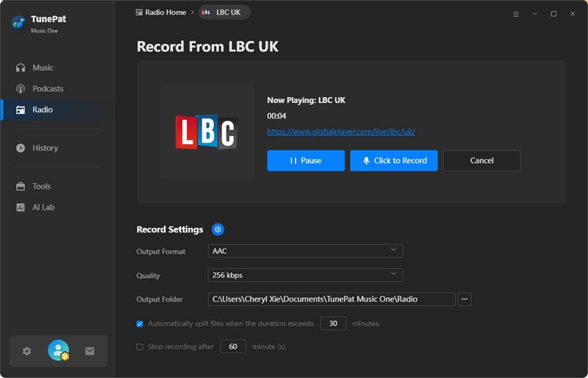
Task: Open the Tools section
Action: (41, 187)
